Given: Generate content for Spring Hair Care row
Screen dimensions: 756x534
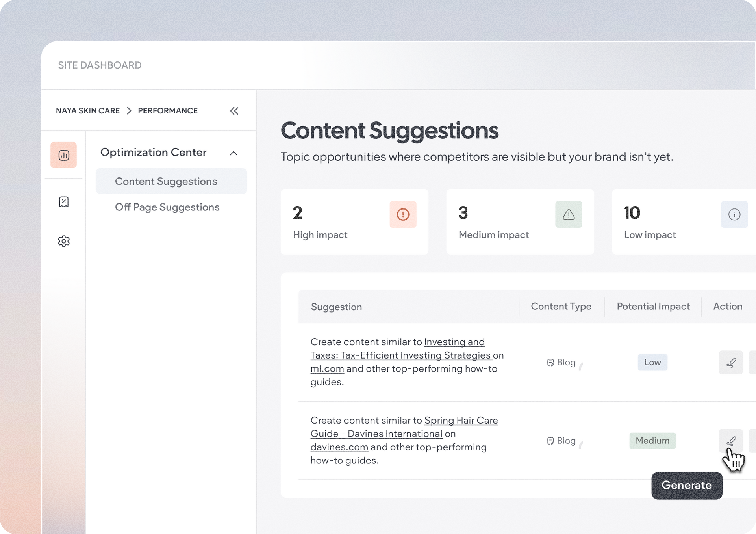Looking at the screenshot, I should click(731, 441).
